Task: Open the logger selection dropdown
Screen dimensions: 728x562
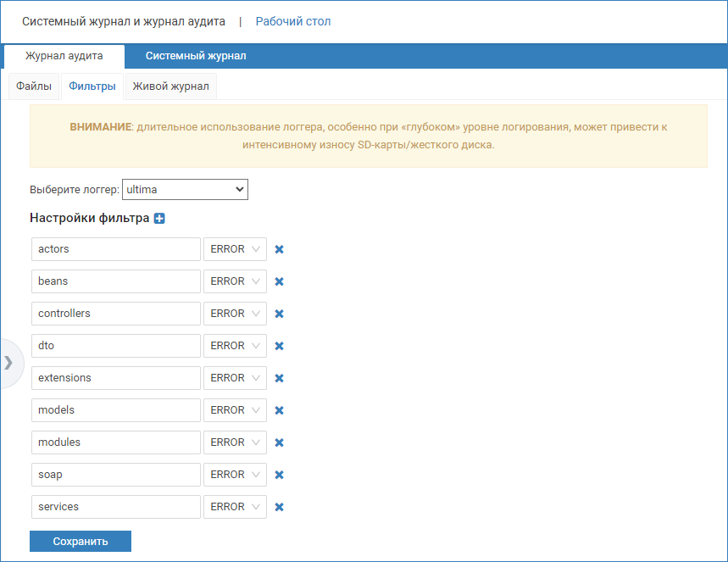Action: point(185,189)
